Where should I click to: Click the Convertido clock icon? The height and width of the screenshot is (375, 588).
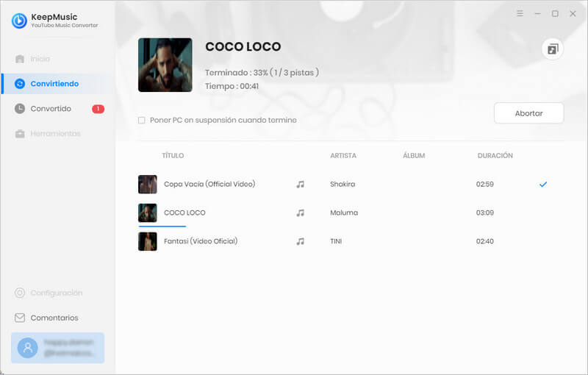(20, 109)
